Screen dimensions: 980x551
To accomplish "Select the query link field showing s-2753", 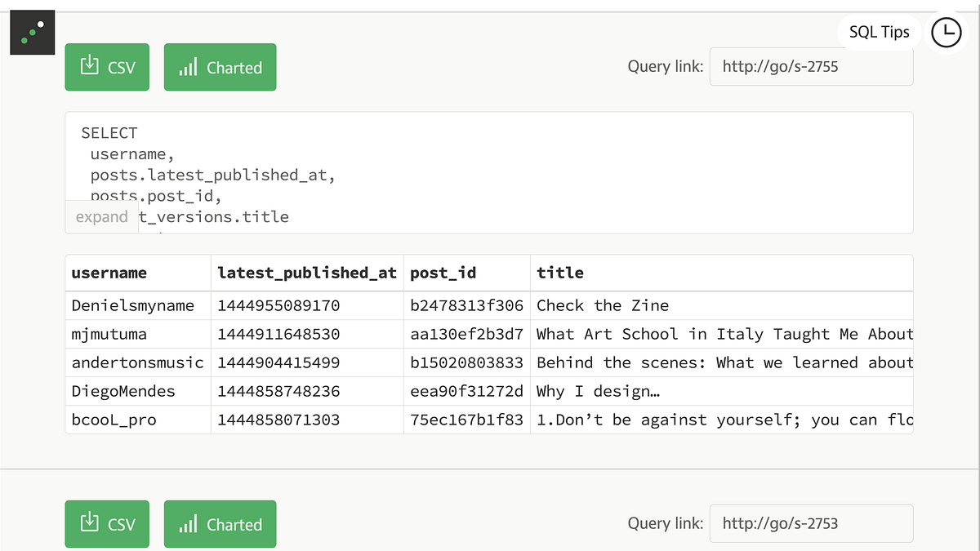I will point(811,523).
